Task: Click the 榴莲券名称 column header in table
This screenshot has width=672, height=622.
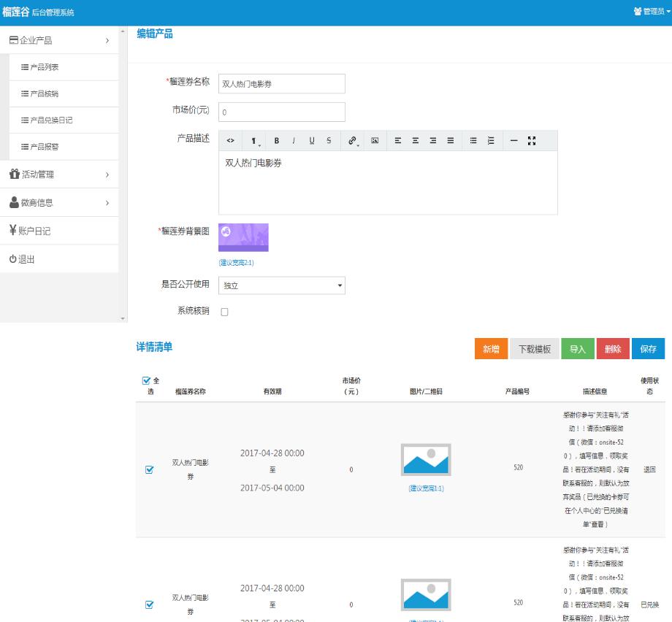Action: coord(191,391)
